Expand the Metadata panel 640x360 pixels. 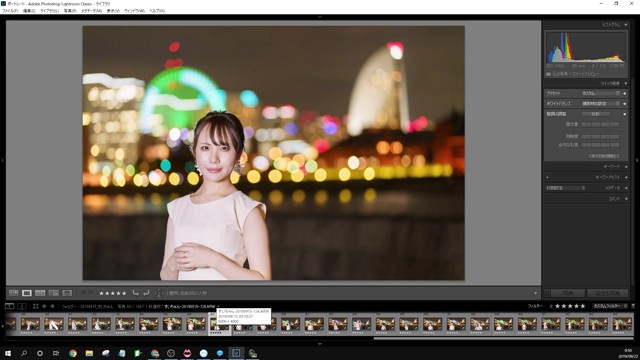(x=626, y=188)
